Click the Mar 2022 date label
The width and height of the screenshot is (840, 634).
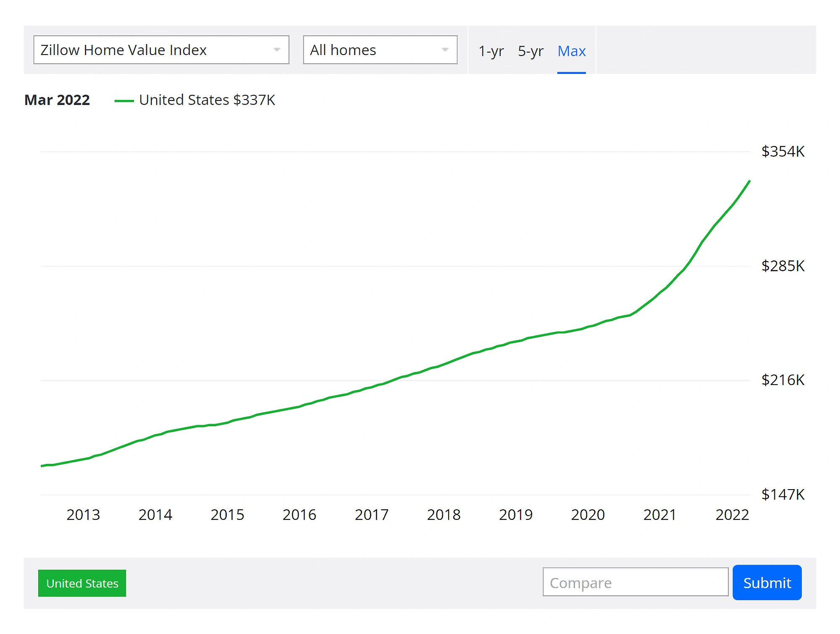[x=57, y=100]
